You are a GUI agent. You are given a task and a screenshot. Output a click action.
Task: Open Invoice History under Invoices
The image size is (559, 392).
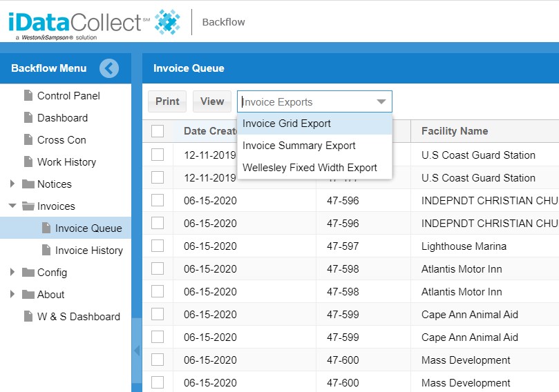coord(89,251)
